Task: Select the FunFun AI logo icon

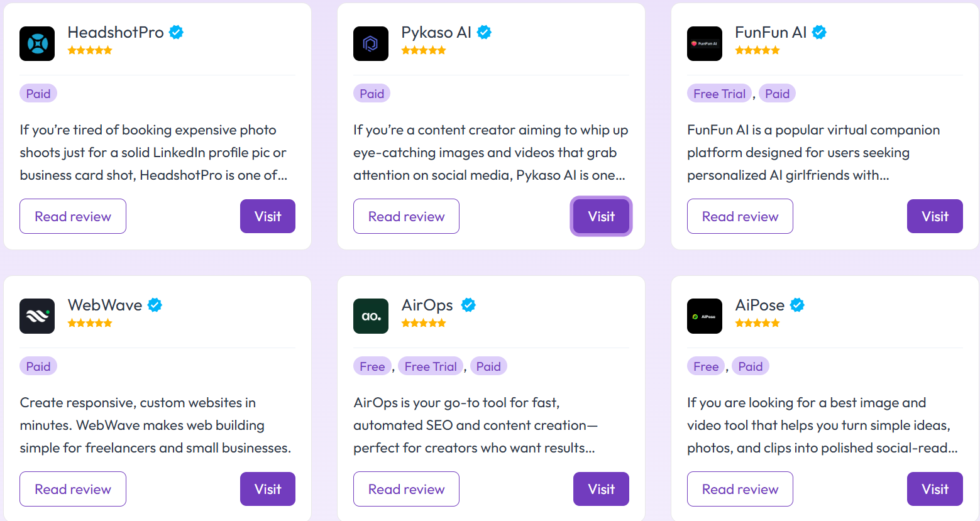Action: (x=704, y=43)
